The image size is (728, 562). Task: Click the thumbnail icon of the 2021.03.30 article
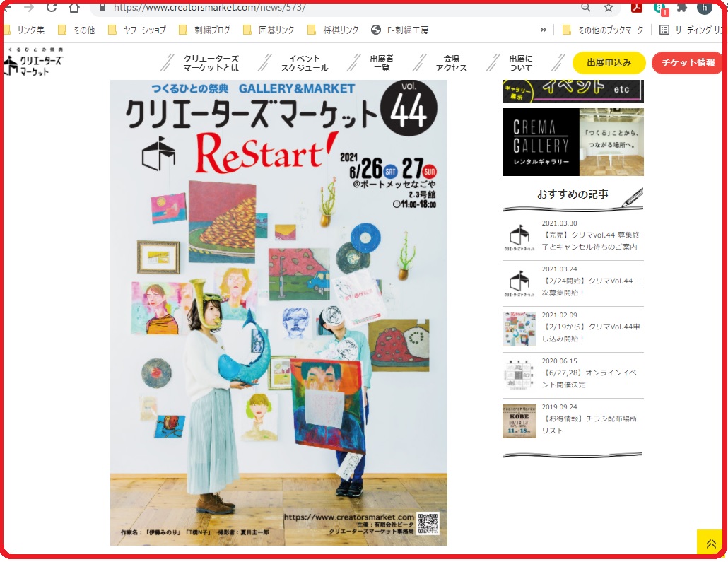(519, 238)
